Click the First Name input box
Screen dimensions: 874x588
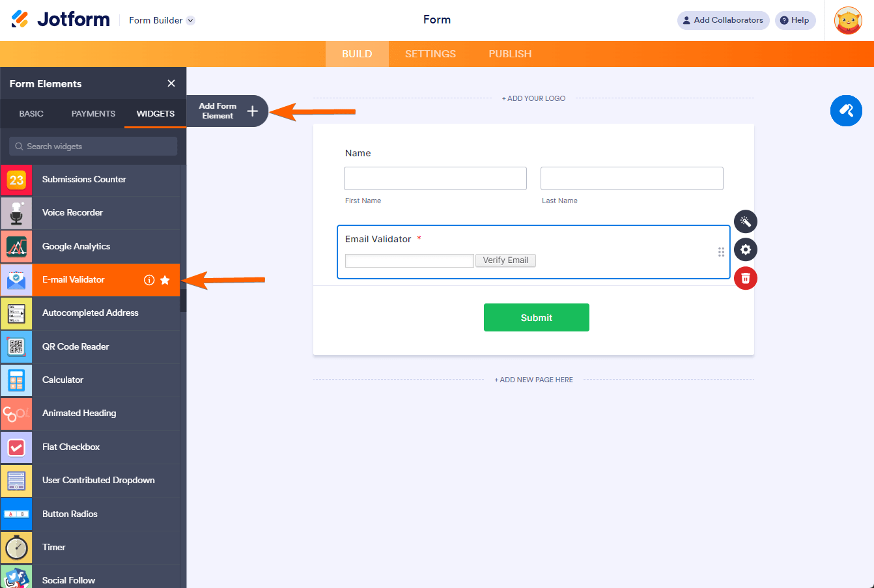[x=435, y=178]
